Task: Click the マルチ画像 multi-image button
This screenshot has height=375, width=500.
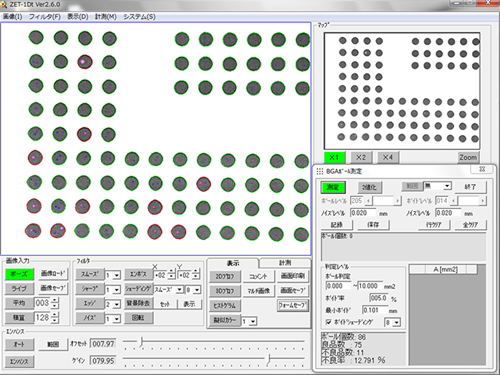Action: pyautogui.click(x=258, y=291)
